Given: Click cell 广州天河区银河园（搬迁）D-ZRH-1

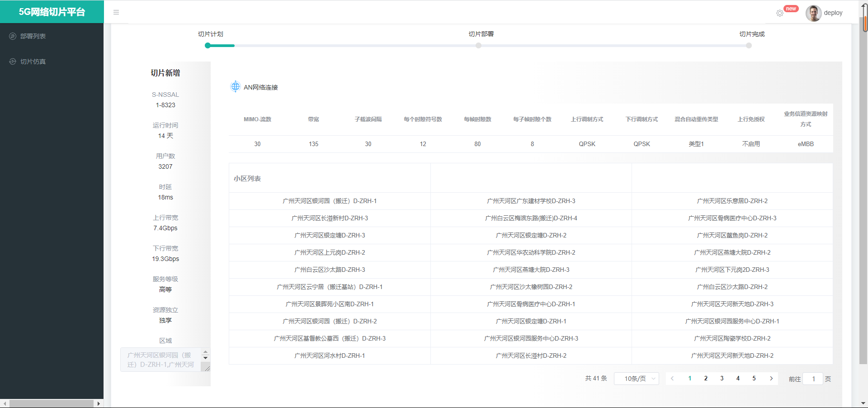Looking at the screenshot, I should [330, 201].
